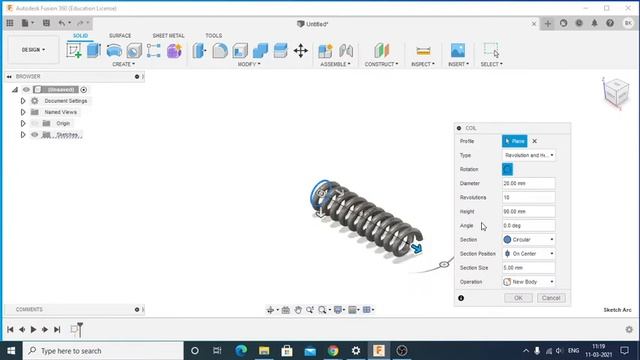Select the Combine tool
The width and height of the screenshot is (640, 360).
[260, 51]
